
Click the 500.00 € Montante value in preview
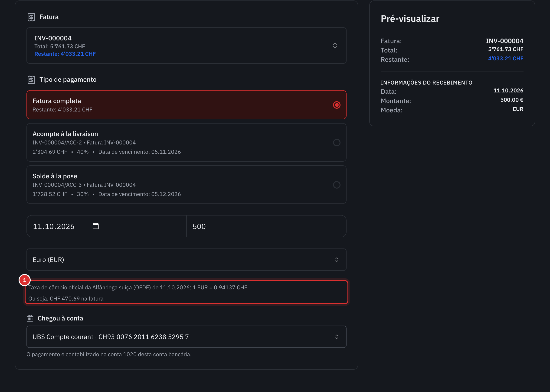[512, 100]
